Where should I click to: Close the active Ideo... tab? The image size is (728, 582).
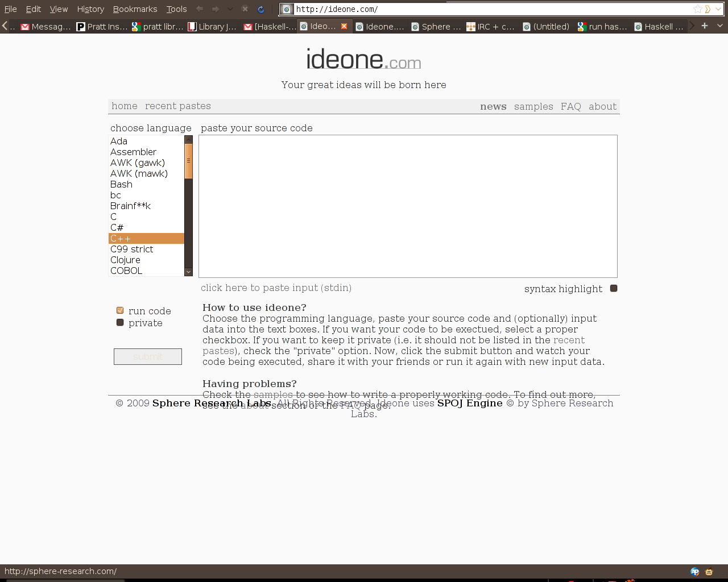344,26
